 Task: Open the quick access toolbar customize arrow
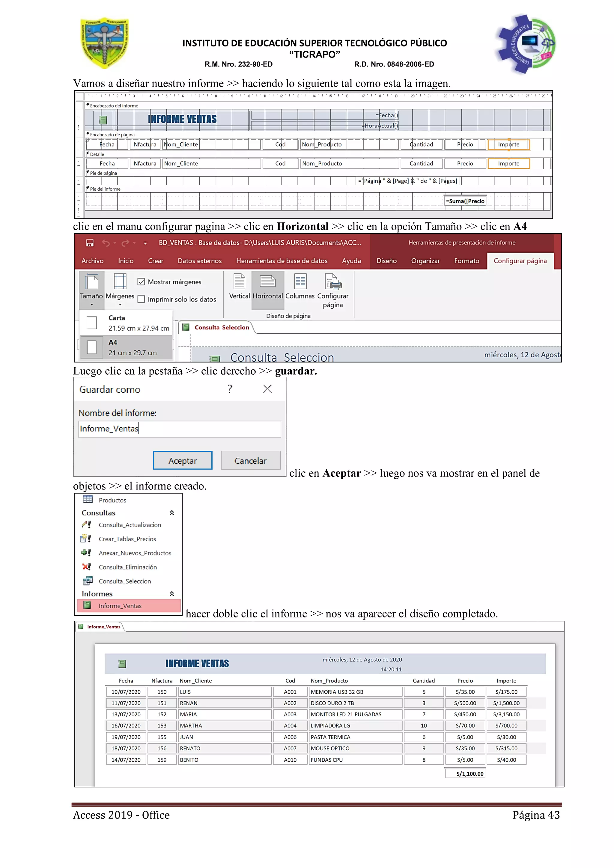pos(145,243)
